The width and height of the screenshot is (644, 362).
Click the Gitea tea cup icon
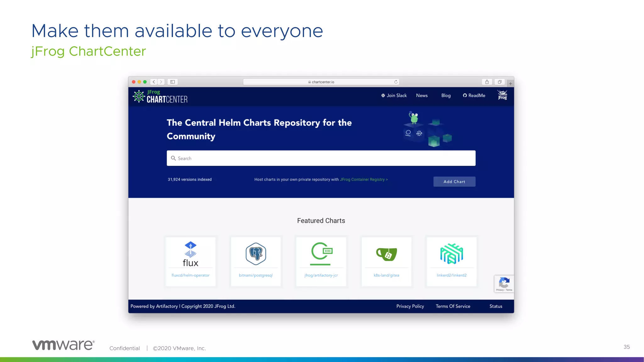click(386, 254)
